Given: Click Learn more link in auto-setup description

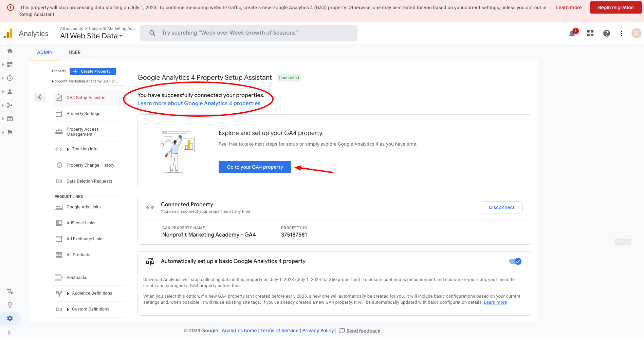Looking at the screenshot, I should click(495, 302).
